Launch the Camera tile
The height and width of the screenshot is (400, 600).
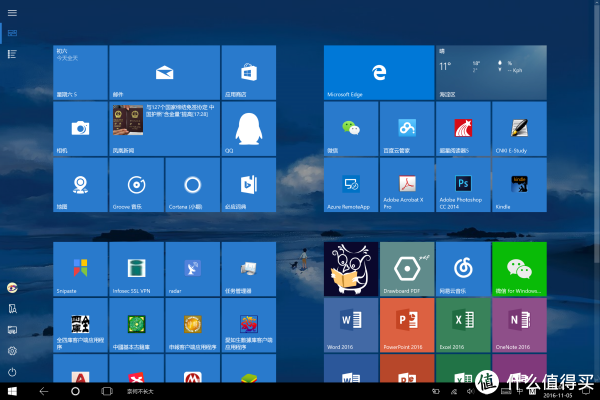(x=80, y=129)
